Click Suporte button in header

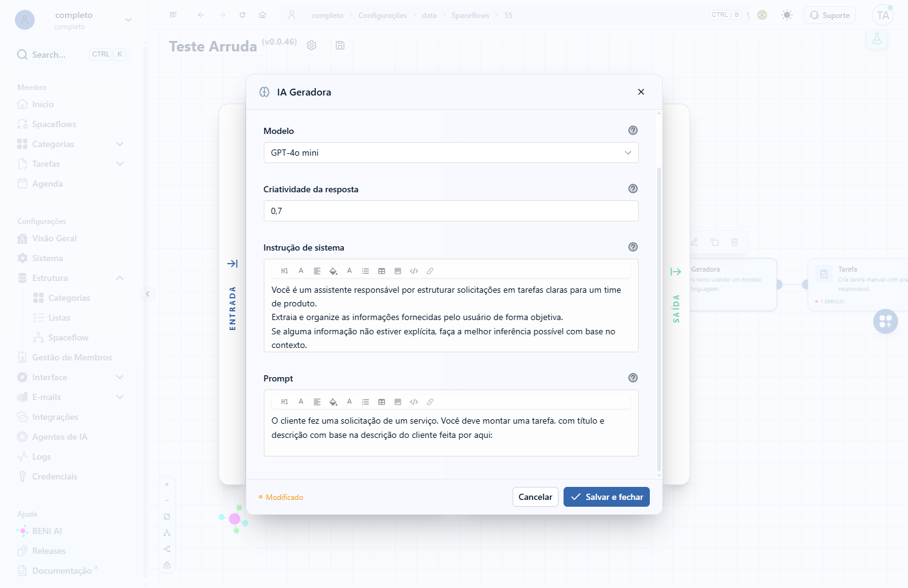829,15
